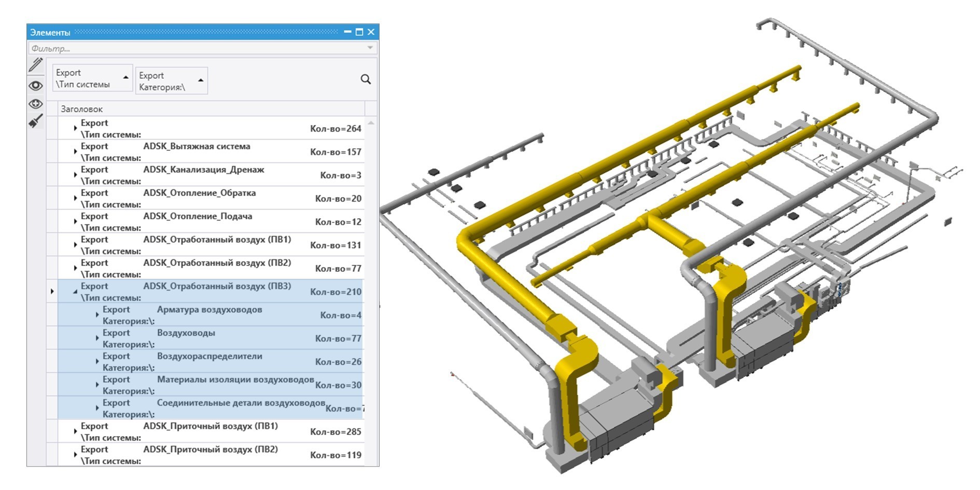The image size is (980, 490).
Task: Click the Кол-во=157 value
Action: 335,152
